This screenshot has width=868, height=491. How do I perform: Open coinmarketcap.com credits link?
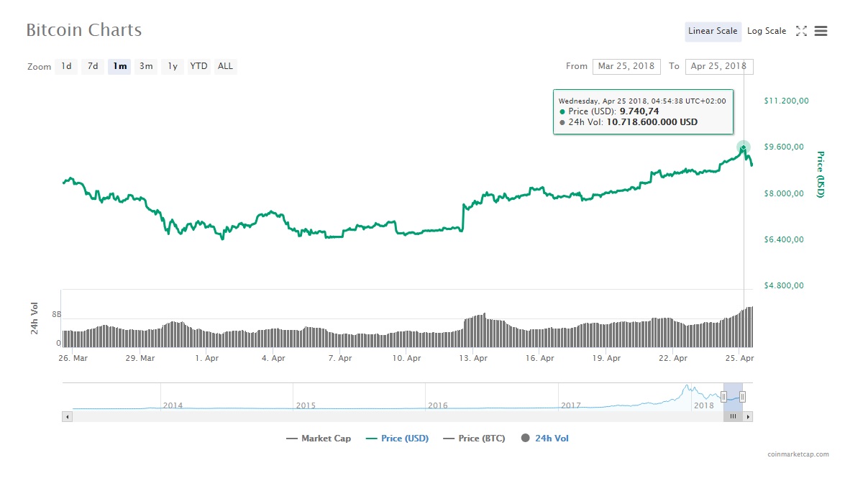[798, 454]
